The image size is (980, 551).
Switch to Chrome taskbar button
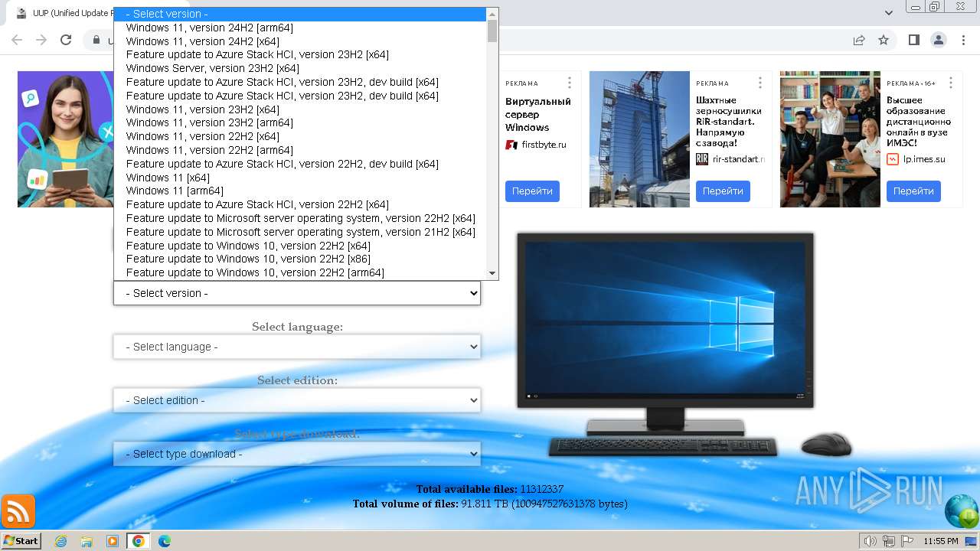(139, 541)
